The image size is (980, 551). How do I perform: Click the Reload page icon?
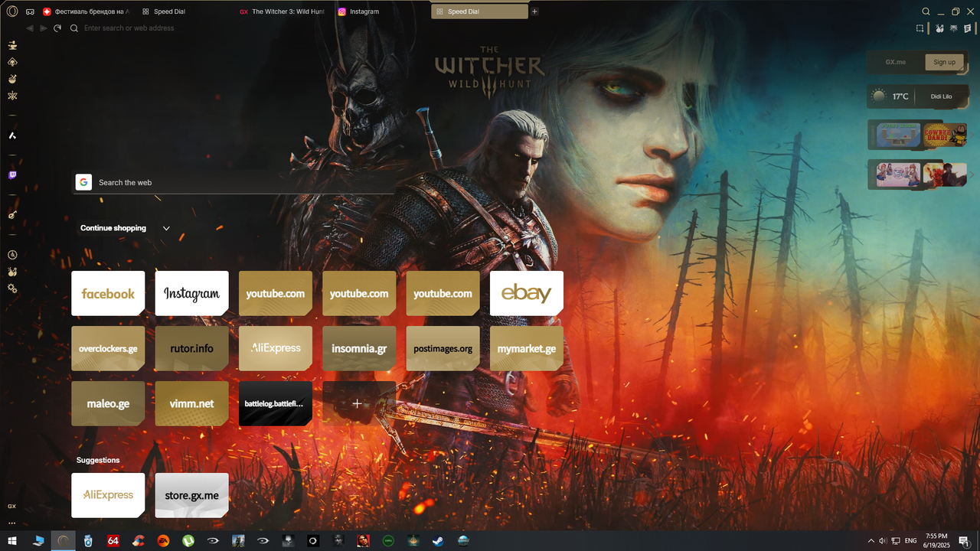pos(57,28)
